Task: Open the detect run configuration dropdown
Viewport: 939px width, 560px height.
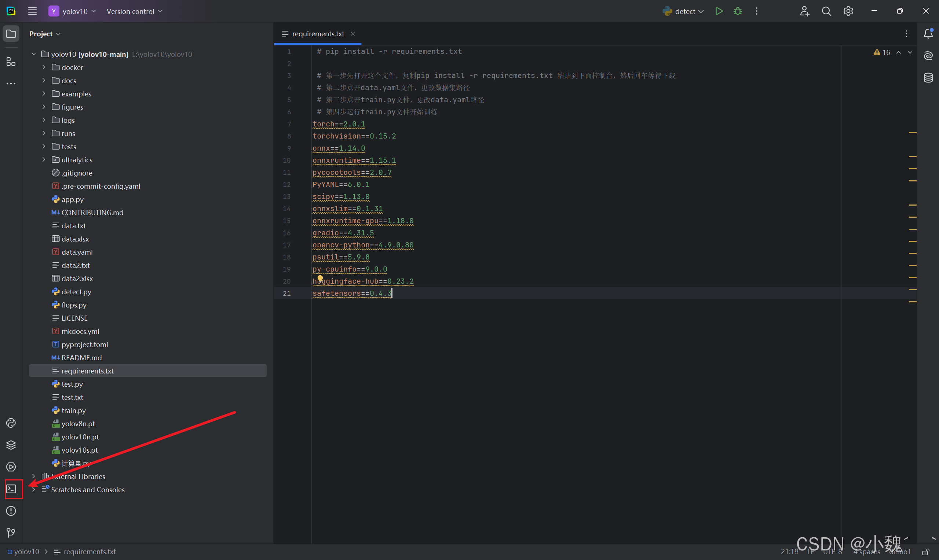Action: pos(684,11)
